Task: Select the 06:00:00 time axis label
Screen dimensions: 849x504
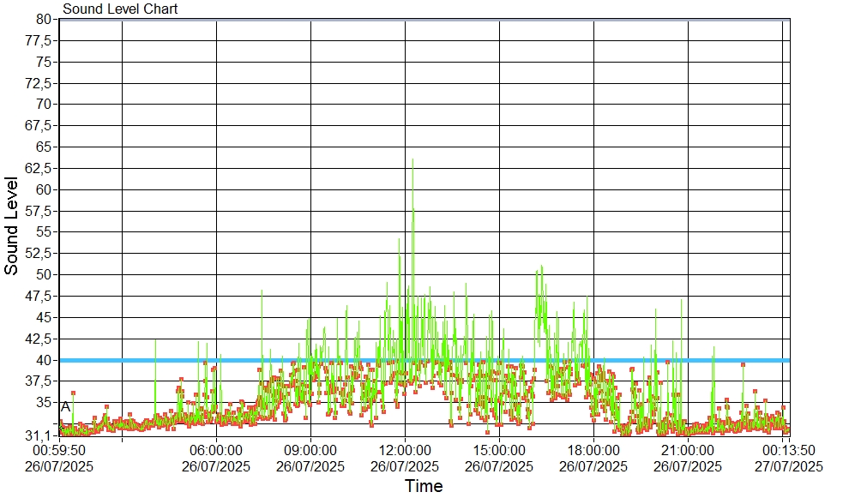Action: coord(216,450)
